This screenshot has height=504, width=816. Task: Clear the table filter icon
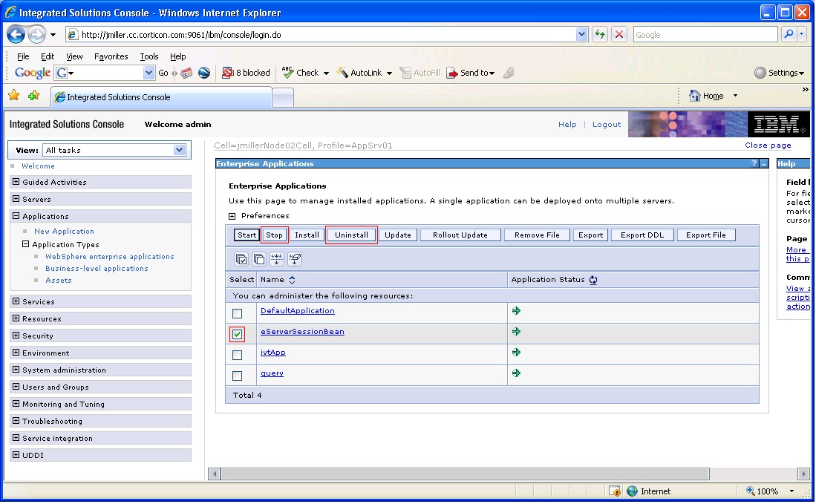pyautogui.click(x=295, y=259)
